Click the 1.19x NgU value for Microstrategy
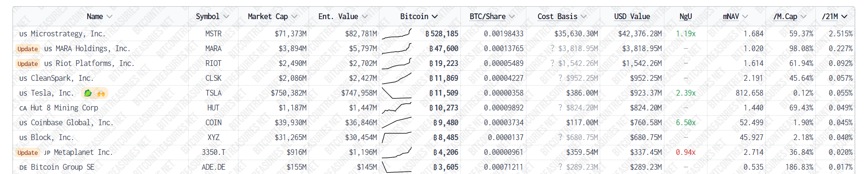 pyautogui.click(x=685, y=33)
